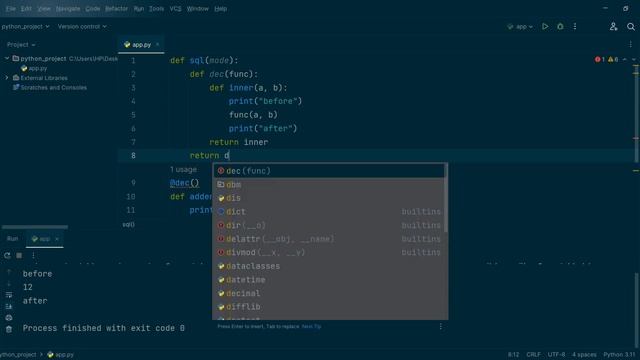Toggle scroll to end in console

[x=9, y=306]
